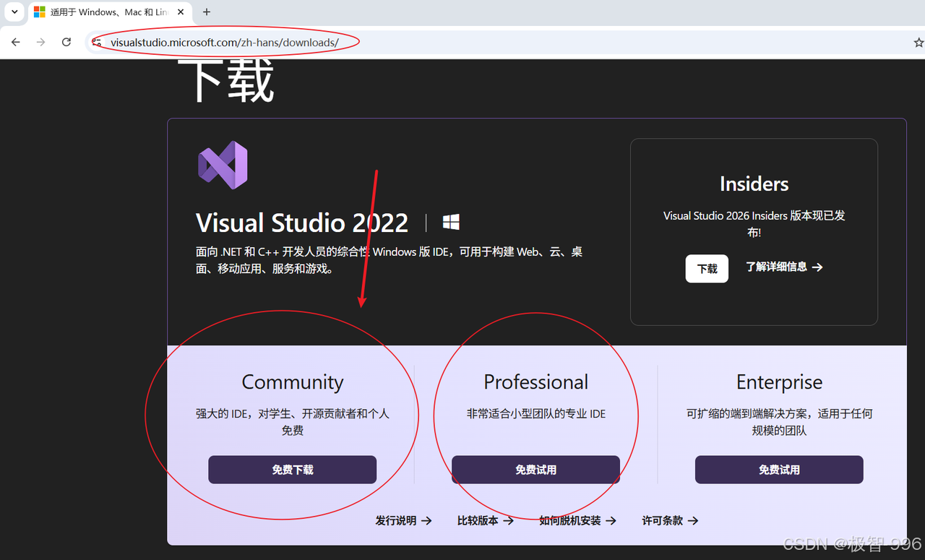Click the Insiders card heading

[x=754, y=184]
